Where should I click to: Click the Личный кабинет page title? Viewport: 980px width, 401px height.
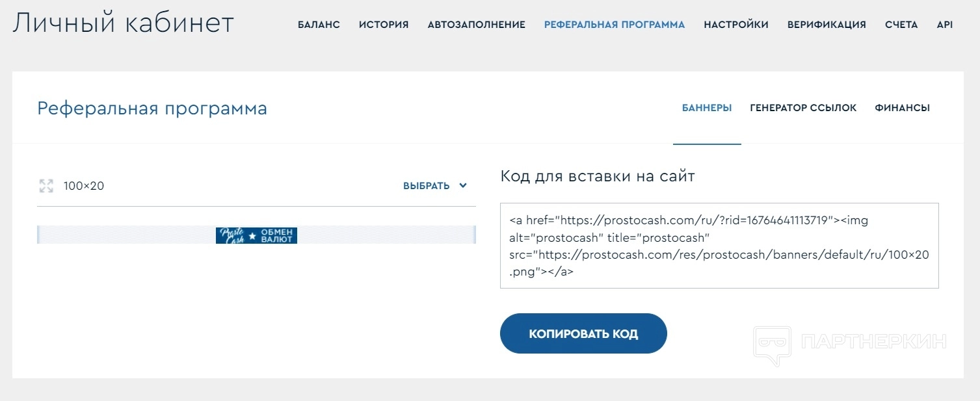pos(123,23)
